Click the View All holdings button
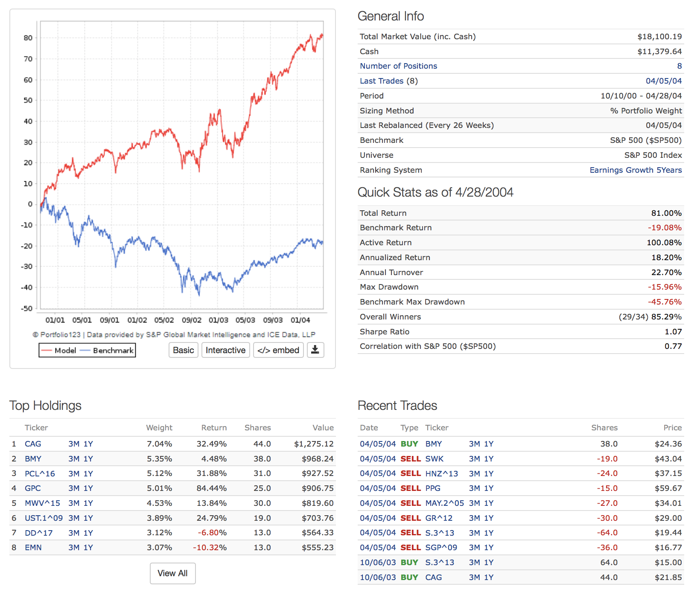Image resolution: width=700 pixels, height=592 pixels. pyautogui.click(x=172, y=573)
